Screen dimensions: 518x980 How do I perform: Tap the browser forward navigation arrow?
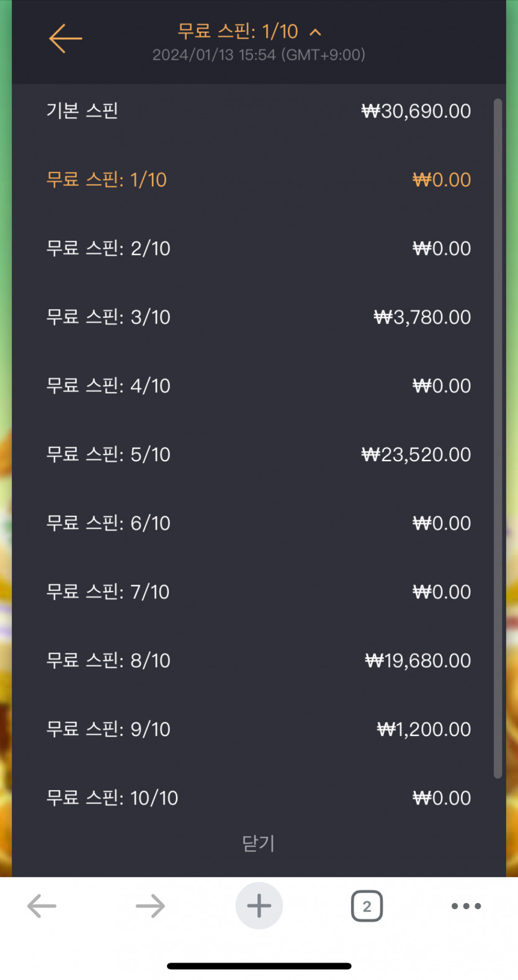[x=150, y=906]
